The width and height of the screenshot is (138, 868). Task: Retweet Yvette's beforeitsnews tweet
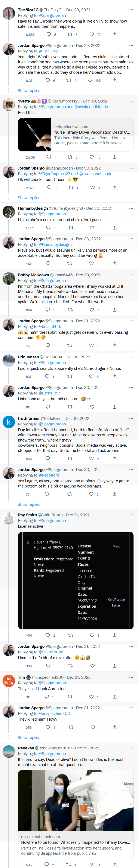(70, 157)
